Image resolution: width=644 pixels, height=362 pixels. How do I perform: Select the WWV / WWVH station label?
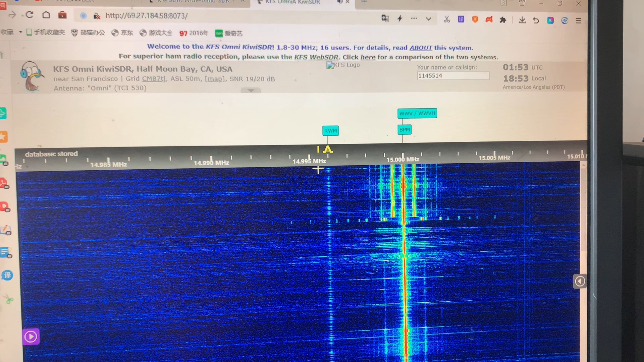click(x=417, y=113)
